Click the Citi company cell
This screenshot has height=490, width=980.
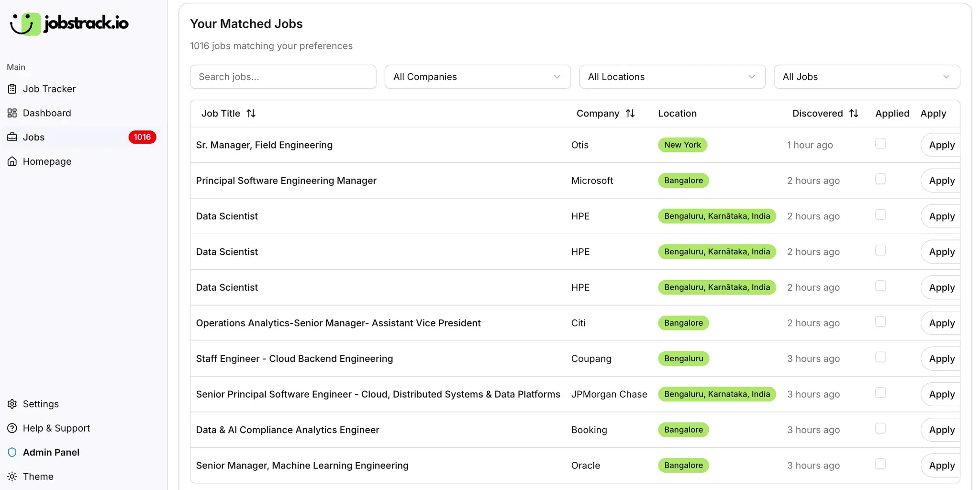[x=578, y=323]
